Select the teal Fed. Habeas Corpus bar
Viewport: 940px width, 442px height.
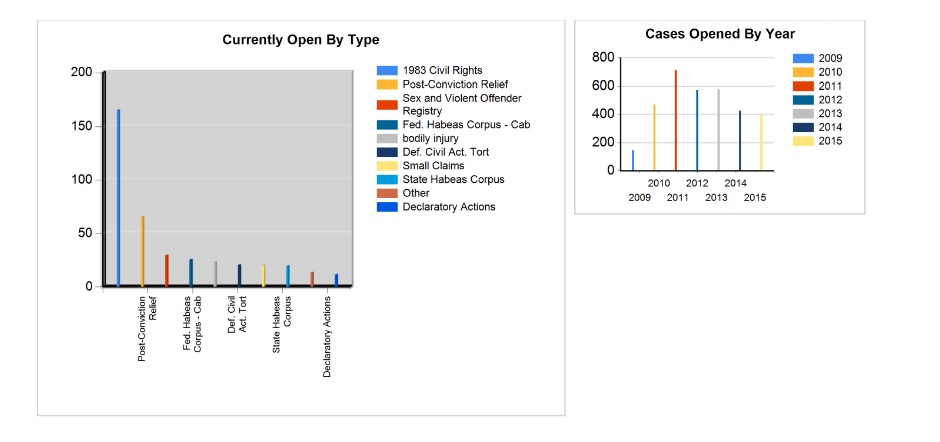click(x=191, y=273)
